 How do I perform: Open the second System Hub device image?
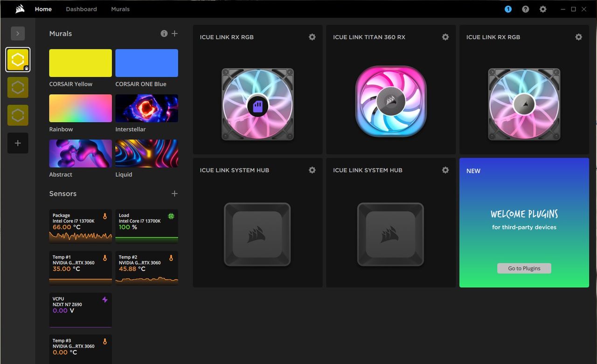391,234
